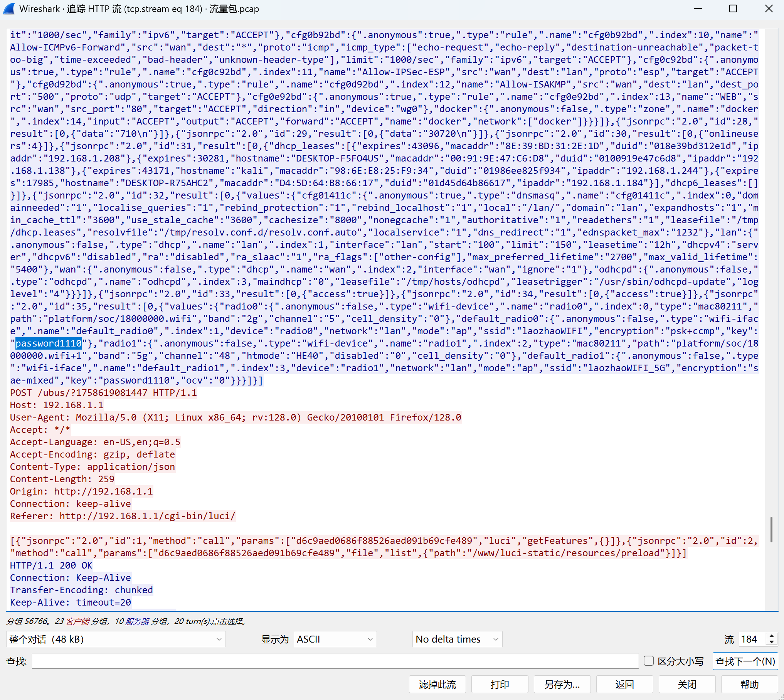Viewport: 784px width, 700px height.
Task: Click the 关闭 close button
Action: (x=687, y=684)
